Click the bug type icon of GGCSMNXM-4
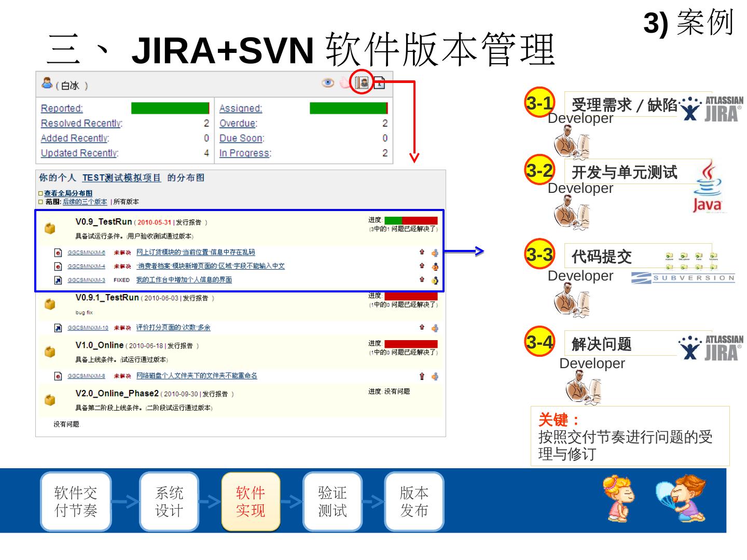This screenshot has height=560, width=747. (58, 267)
